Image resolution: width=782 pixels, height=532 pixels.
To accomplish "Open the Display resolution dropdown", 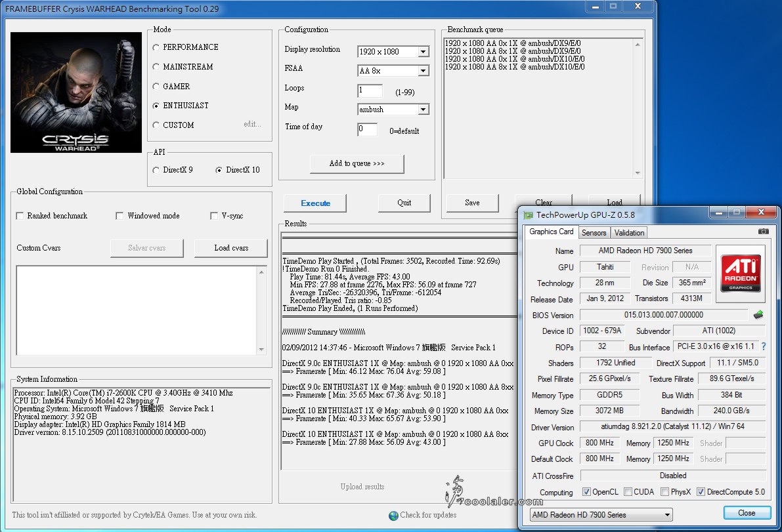I will [423, 52].
